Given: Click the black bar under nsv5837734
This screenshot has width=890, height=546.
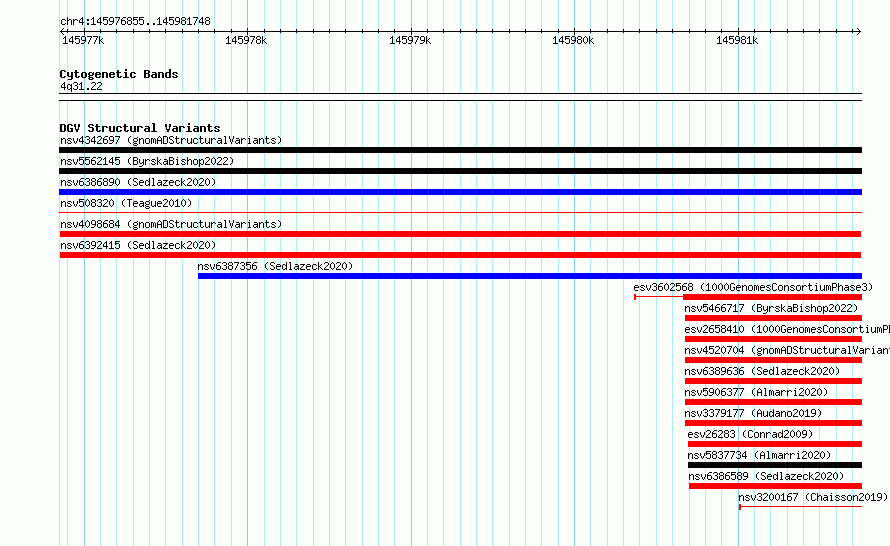Looking at the screenshot, I should (x=775, y=465).
